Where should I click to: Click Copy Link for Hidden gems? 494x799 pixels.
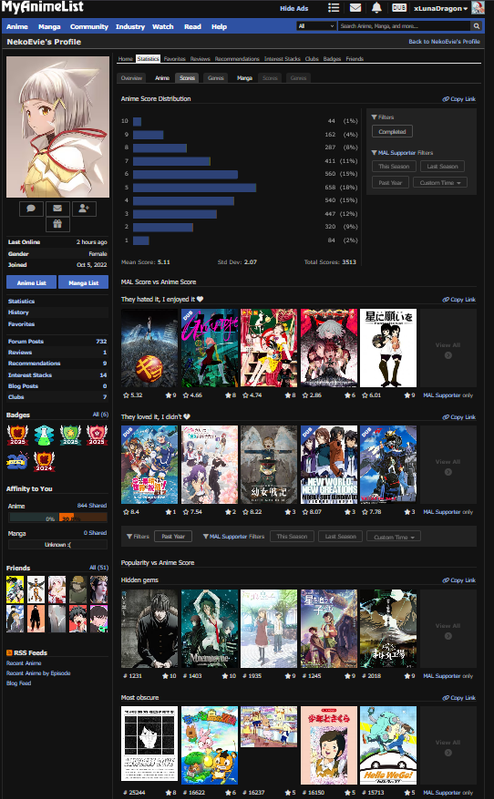pos(459,580)
